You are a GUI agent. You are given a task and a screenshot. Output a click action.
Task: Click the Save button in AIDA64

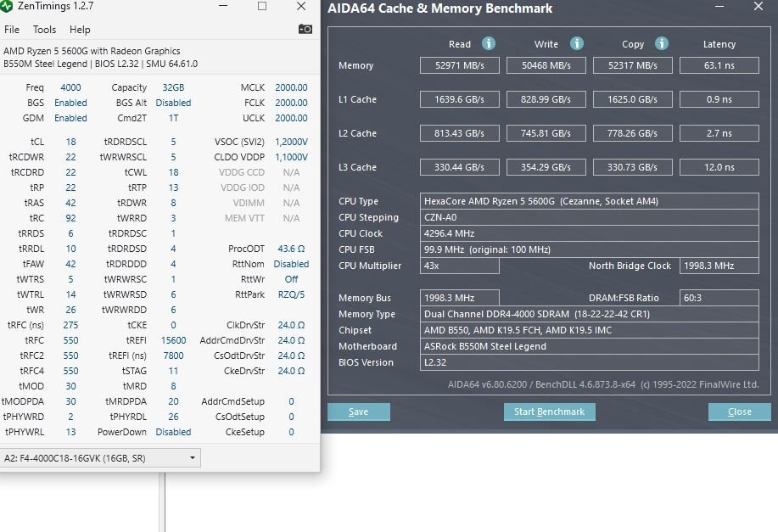359,412
